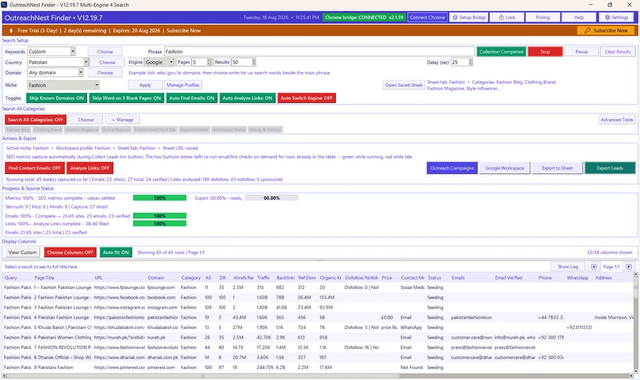Click the Export 00.00% progress bar

271,198
